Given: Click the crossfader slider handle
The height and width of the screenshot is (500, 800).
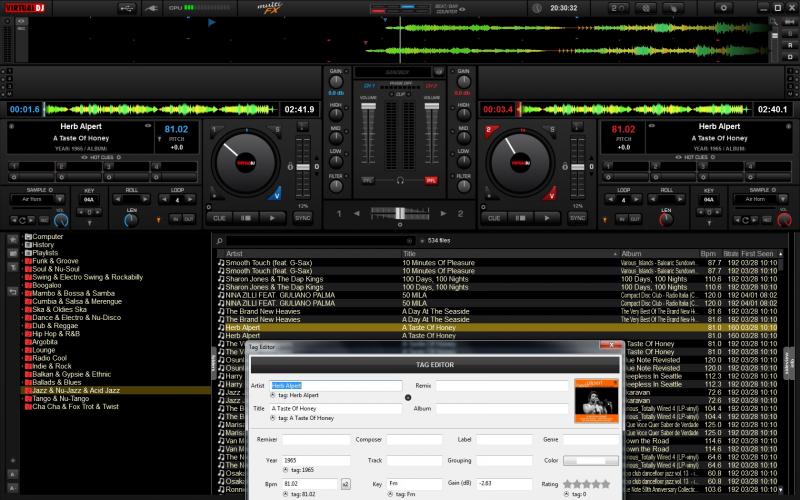Looking at the screenshot, I should pyautogui.click(x=400, y=213).
